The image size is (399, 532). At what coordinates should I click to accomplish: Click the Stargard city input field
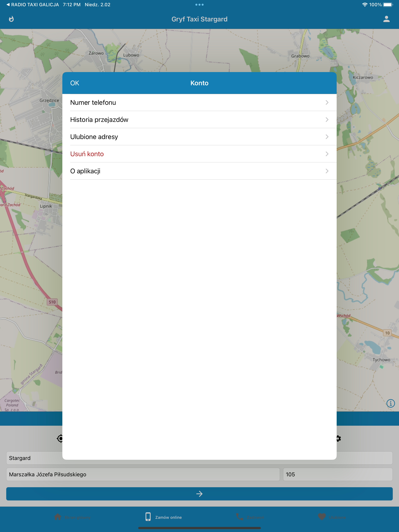coord(199,458)
